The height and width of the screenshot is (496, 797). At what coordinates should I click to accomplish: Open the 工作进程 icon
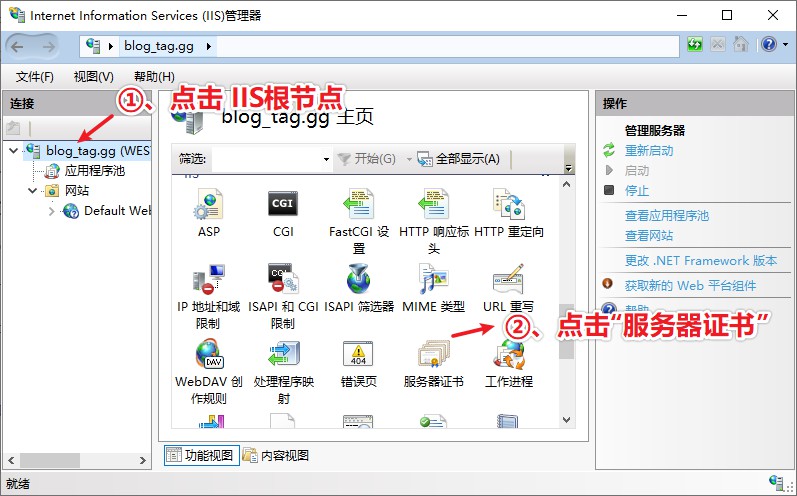click(x=508, y=356)
